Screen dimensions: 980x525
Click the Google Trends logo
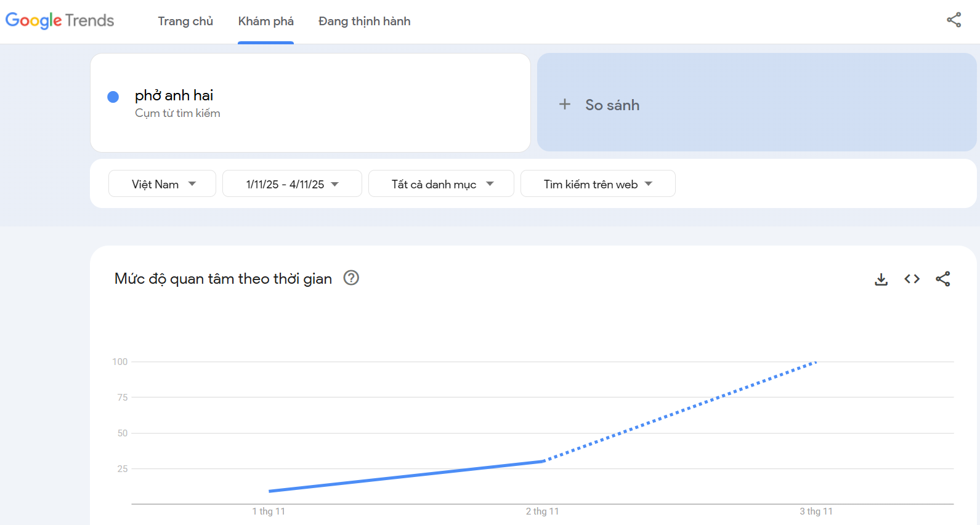click(x=60, y=21)
